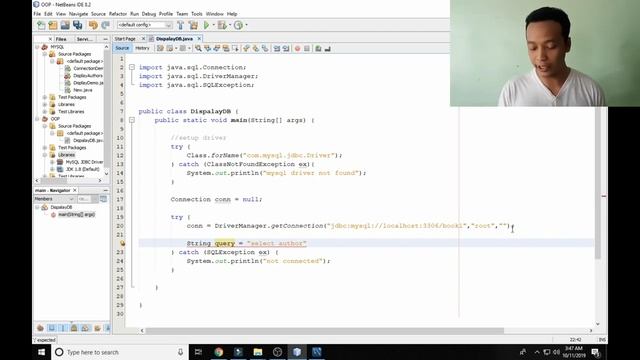Switch to the Files panel tab
Screen dimensions: 640x360
click(x=61, y=39)
